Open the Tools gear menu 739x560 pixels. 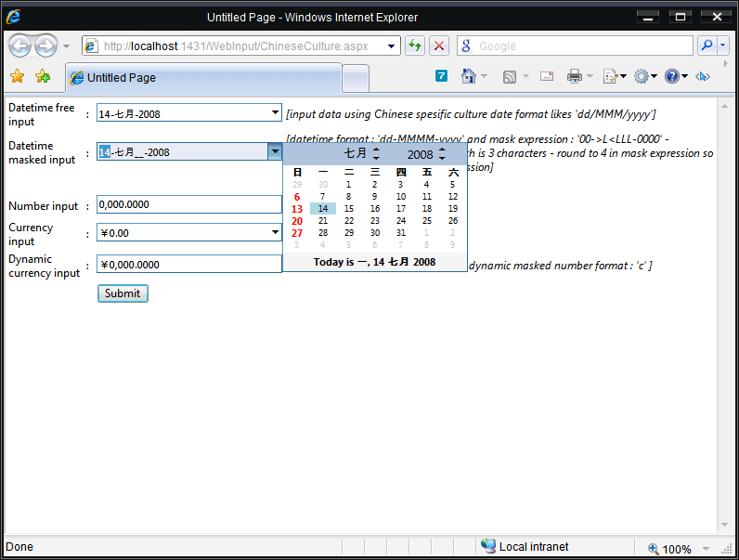[x=641, y=77]
